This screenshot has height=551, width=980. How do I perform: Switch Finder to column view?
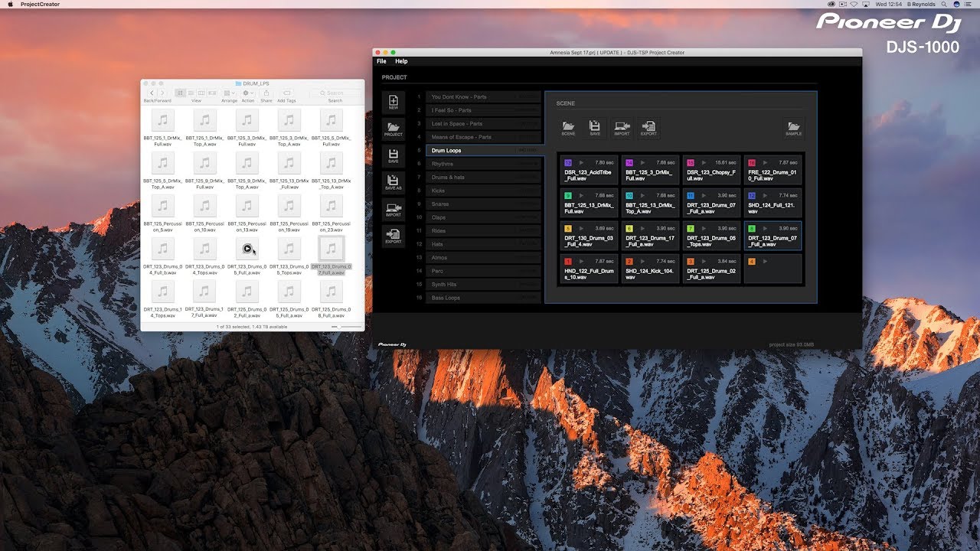[x=201, y=93]
